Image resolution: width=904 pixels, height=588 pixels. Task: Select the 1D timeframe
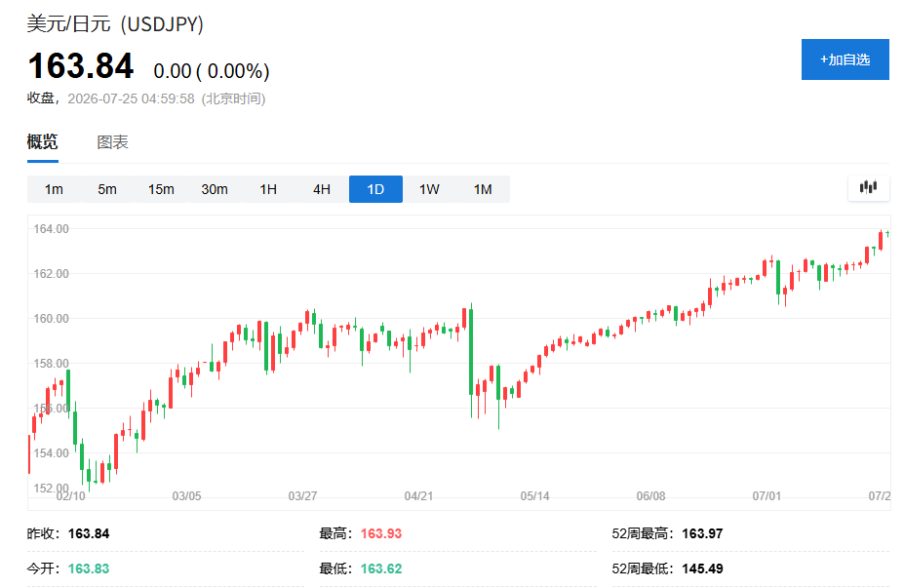(x=375, y=189)
